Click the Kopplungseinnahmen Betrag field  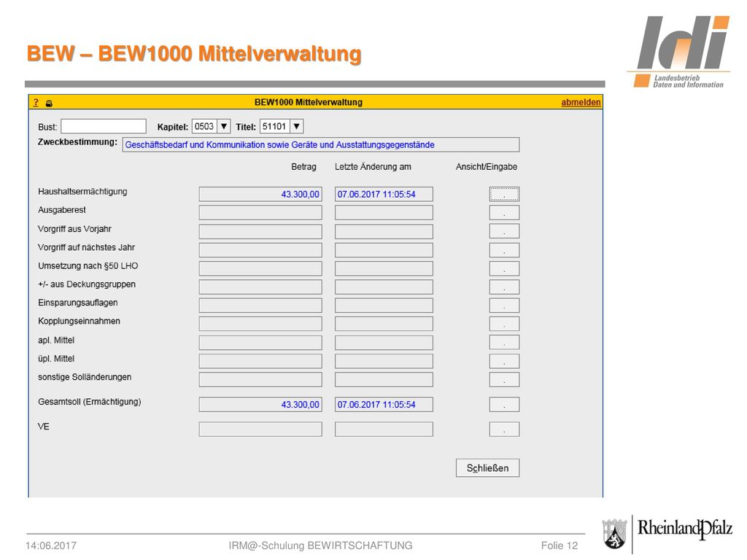coord(260,324)
